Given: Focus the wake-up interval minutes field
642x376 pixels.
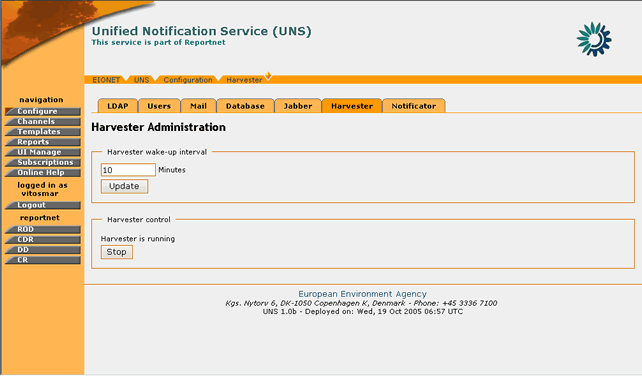Looking at the screenshot, I should tap(128, 170).
